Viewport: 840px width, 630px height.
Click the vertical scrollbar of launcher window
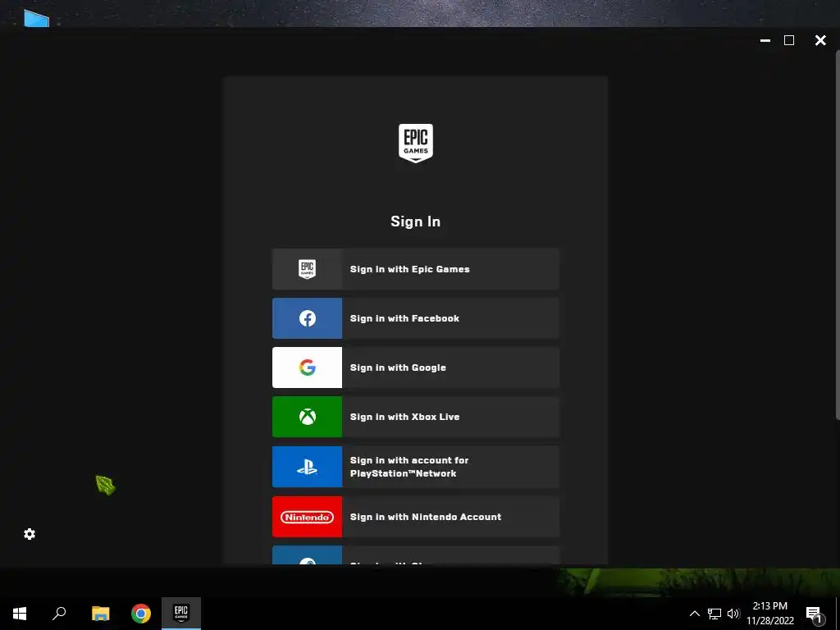pyautogui.click(x=838, y=235)
